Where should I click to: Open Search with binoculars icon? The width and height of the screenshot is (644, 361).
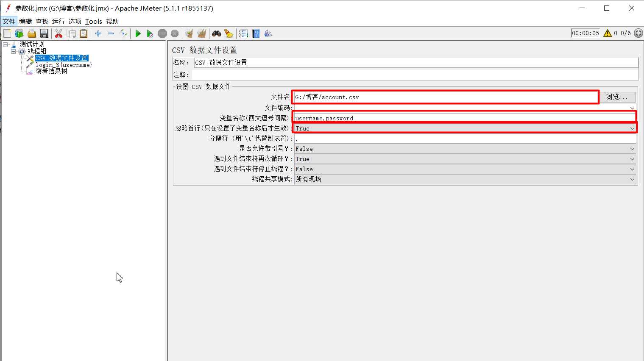217,33
